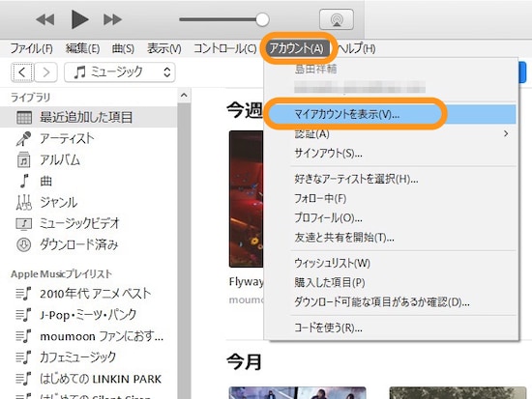Click the forward navigation arrow

coord(45,72)
